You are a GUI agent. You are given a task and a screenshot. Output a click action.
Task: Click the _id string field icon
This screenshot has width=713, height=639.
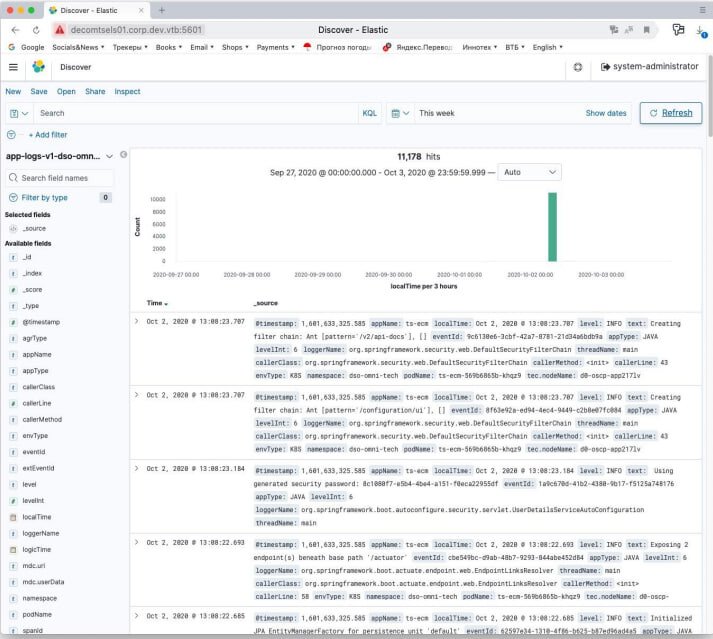pyautogui.click(x=13, y=257)
